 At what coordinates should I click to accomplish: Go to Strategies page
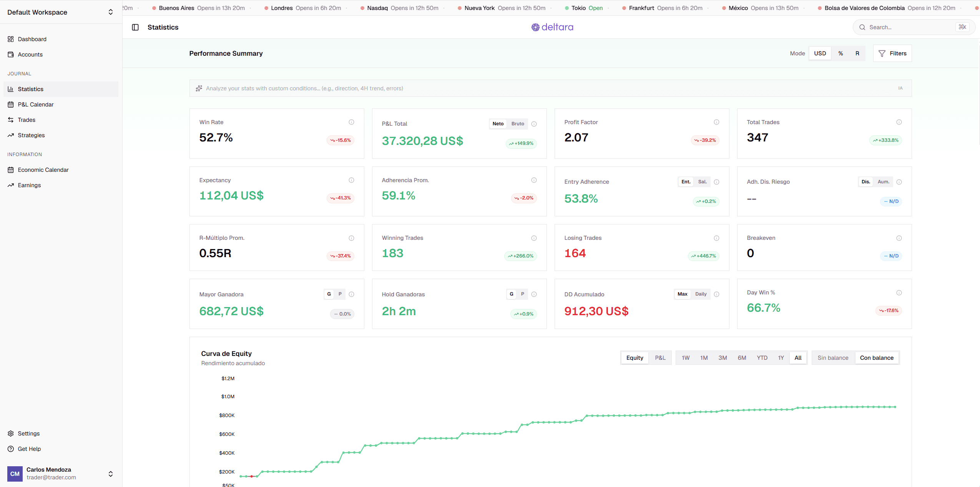61,135
